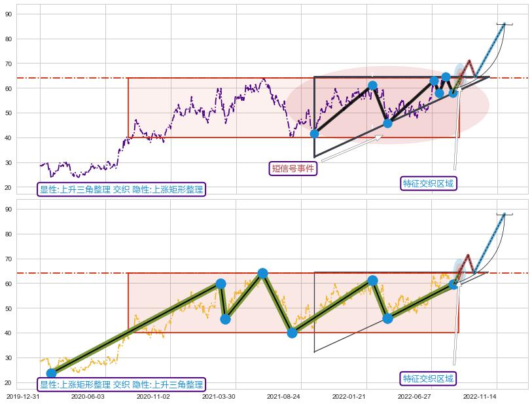Click the 2021-03-30 x-axis date label
This screenshot has height=404, width=532.
(219, 396)
